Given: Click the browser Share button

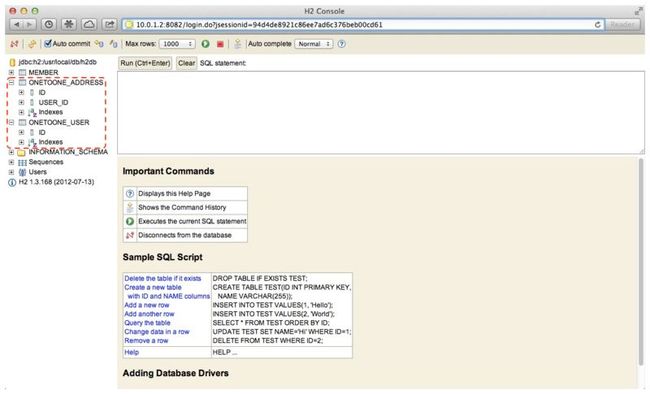Looking at the screenshot, I should pyautogui.click(x=109, y=24).
